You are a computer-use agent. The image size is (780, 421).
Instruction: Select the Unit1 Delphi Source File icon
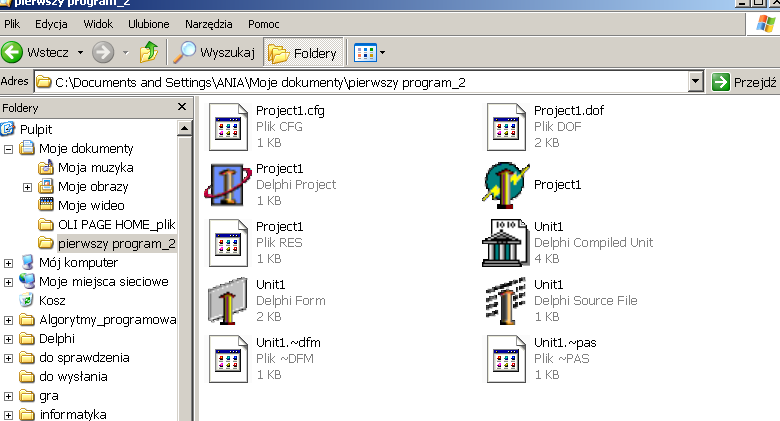[x=505, y=301]
